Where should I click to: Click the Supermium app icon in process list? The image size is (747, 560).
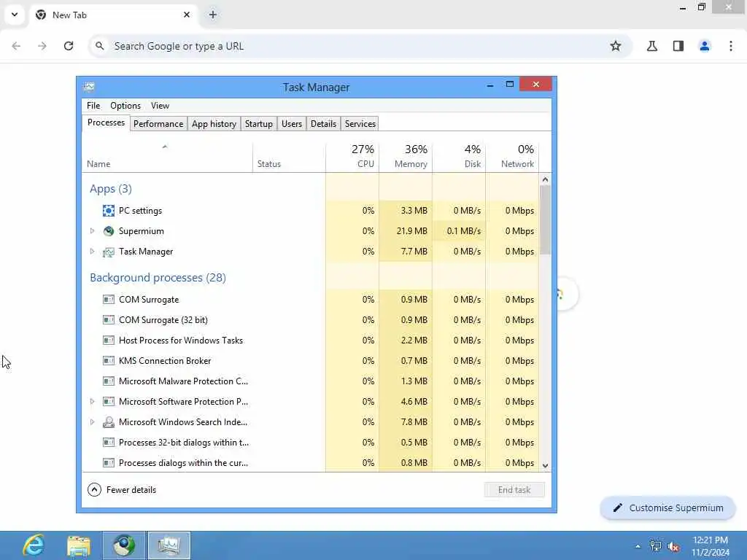click(x=109, y=231)
